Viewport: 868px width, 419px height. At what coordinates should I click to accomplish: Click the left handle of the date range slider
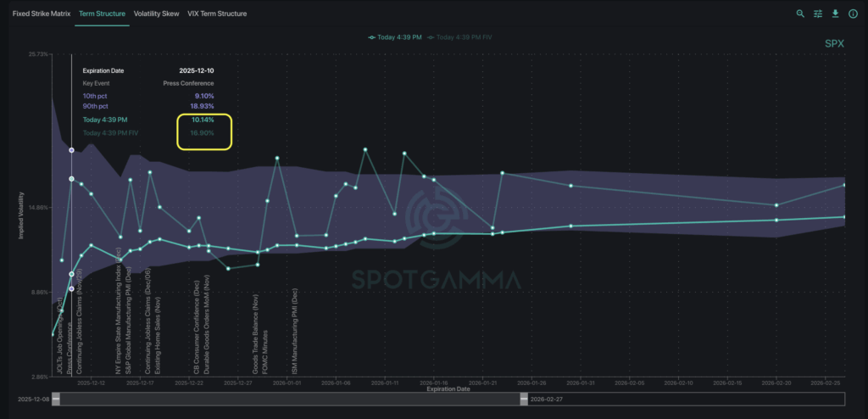pos(56,399)
